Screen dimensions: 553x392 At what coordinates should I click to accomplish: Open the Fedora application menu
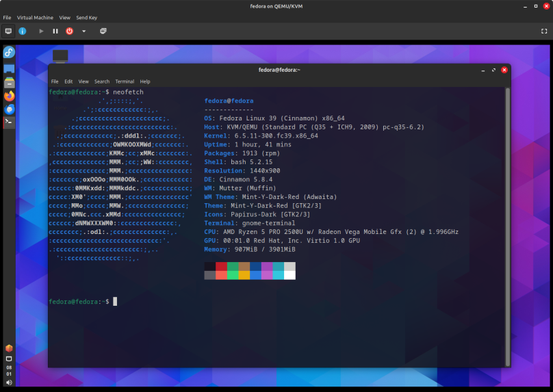[9, 53]
